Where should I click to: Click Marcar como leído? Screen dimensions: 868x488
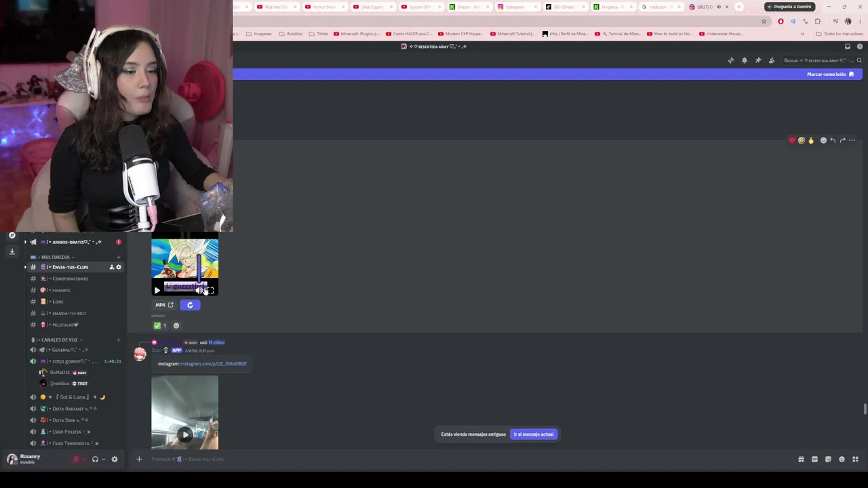coord(831,75)
